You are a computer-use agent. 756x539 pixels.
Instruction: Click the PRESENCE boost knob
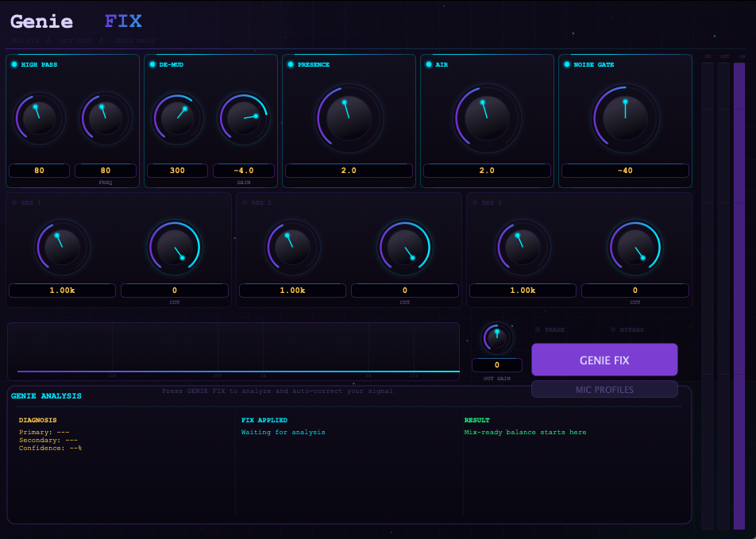[348, 117]
